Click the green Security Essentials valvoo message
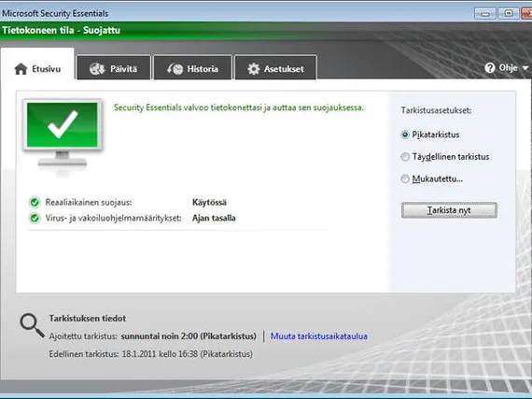 (x=239, y=107)
